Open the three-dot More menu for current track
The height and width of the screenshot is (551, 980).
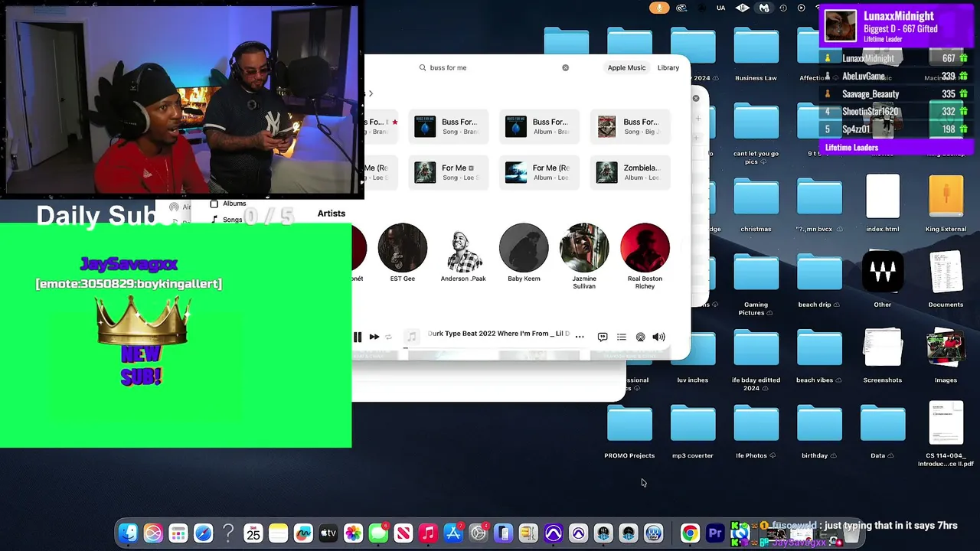[x=580, y=337]
